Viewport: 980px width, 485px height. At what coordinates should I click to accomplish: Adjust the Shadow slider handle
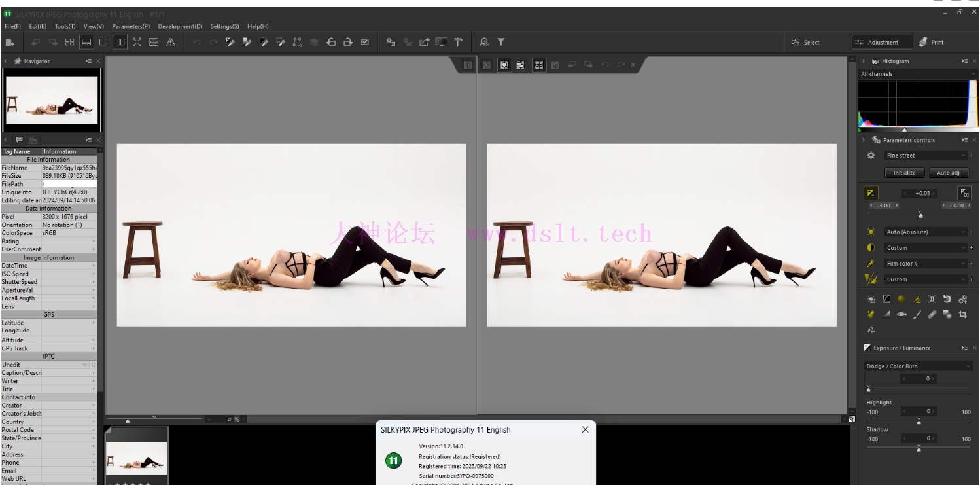coord(919,449)
